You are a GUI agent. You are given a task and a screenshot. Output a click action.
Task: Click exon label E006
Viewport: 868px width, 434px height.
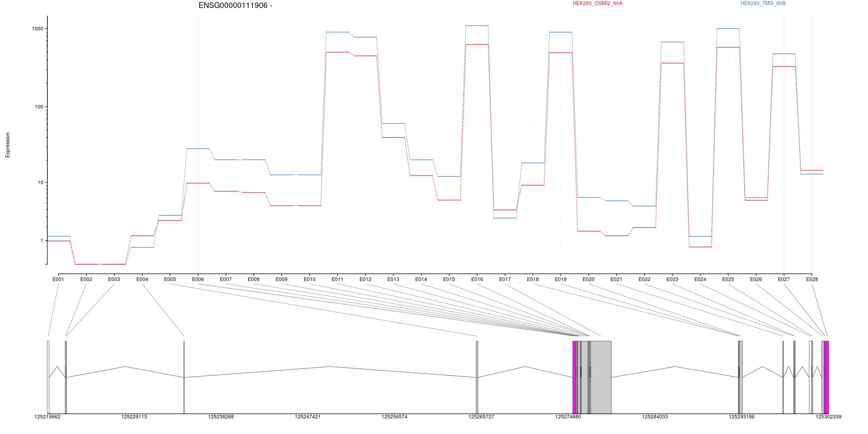click(198, 279)
